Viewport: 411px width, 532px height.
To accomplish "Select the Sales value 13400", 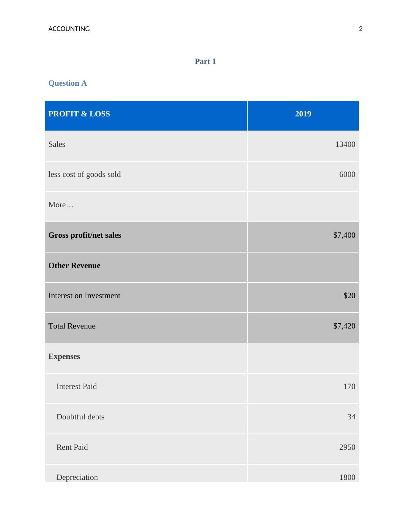I will tap(345, 144).
